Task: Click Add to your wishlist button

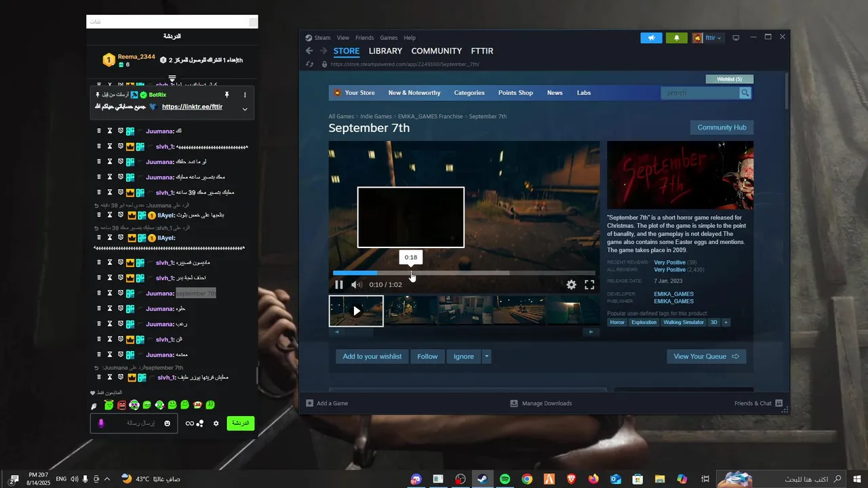Action: tap(372, 357)
